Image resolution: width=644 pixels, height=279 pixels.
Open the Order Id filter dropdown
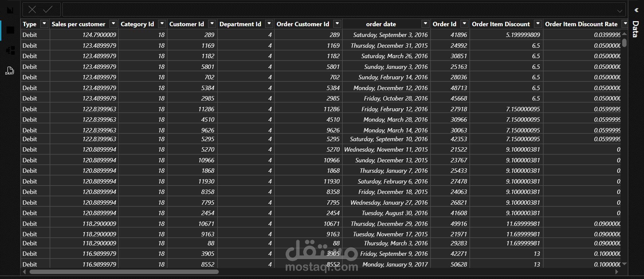pos(464,24)
